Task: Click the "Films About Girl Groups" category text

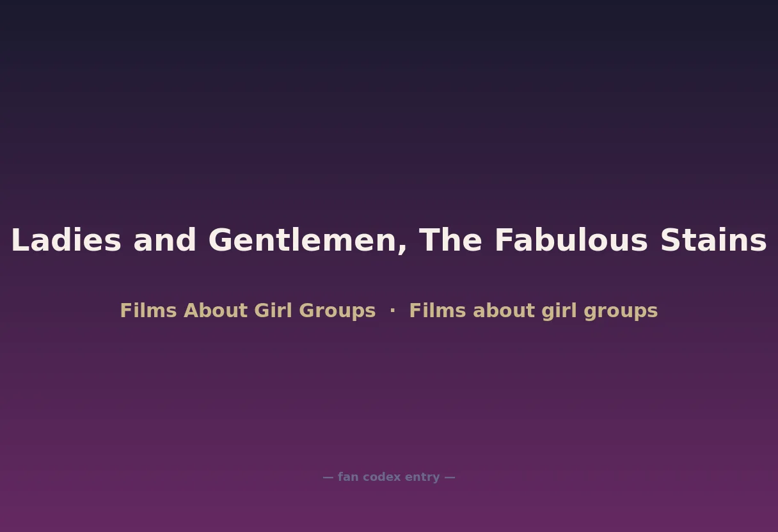Action: tap(248, 311)
